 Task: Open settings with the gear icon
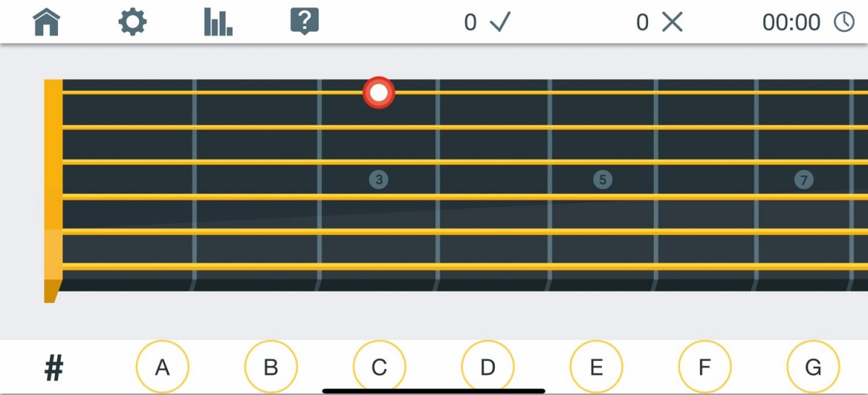tap(132, 22)
